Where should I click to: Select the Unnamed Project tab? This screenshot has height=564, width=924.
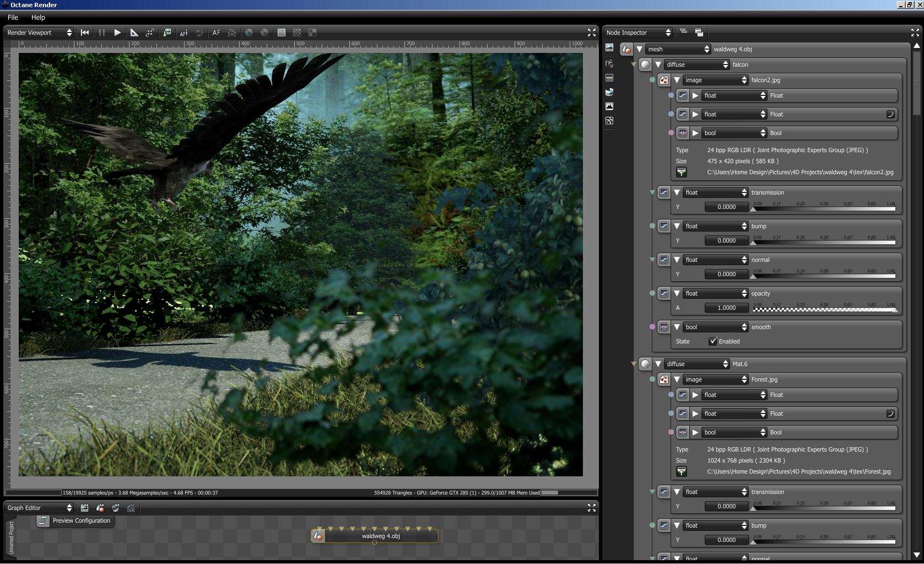pyautogui.click(x=12, y=538)
